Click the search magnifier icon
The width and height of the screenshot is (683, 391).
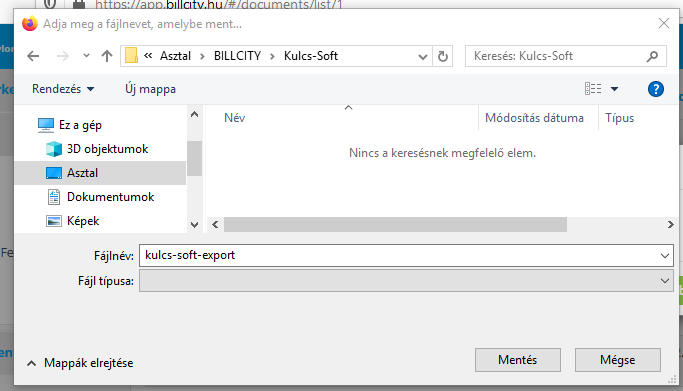pyautogui.click(x=652, y=56)
